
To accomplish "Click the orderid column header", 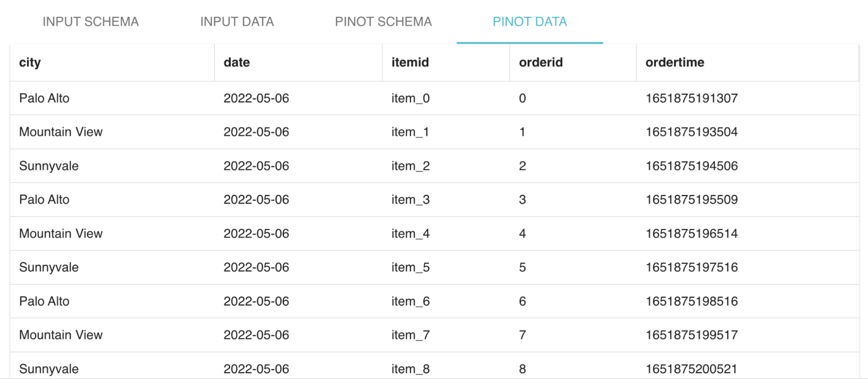I will 541,62.
